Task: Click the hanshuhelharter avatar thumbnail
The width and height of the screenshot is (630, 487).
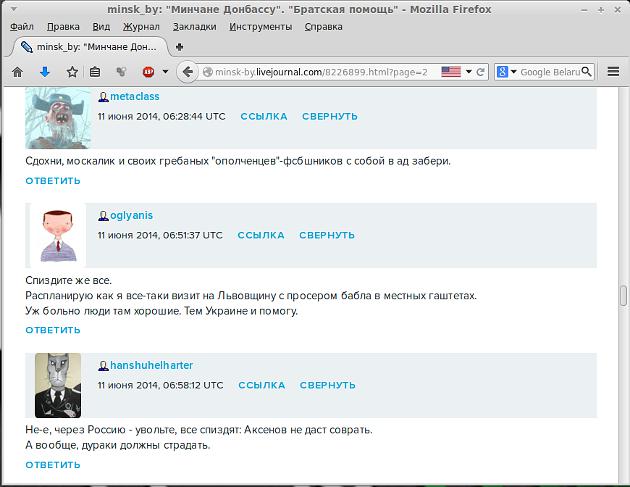Action: tap(58, 385)
